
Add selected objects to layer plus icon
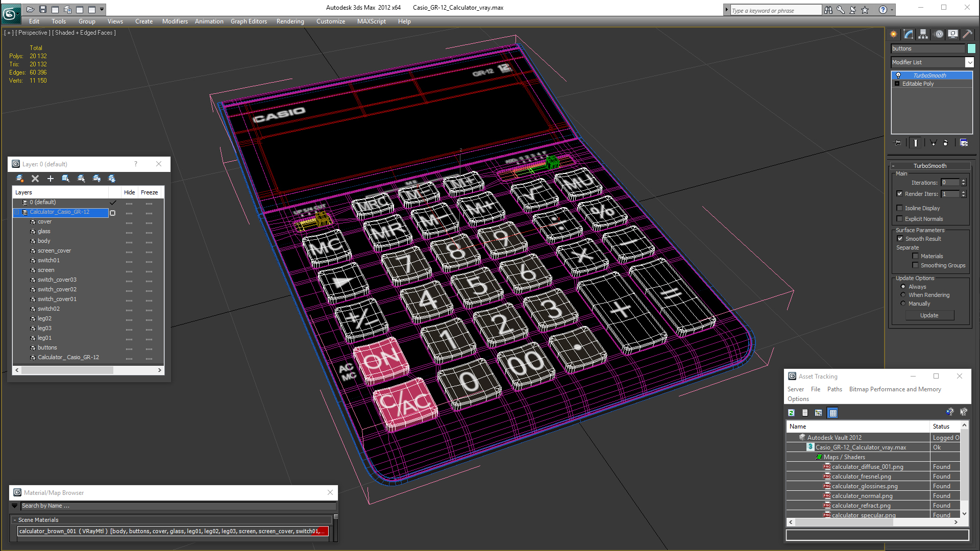point(50,179)
